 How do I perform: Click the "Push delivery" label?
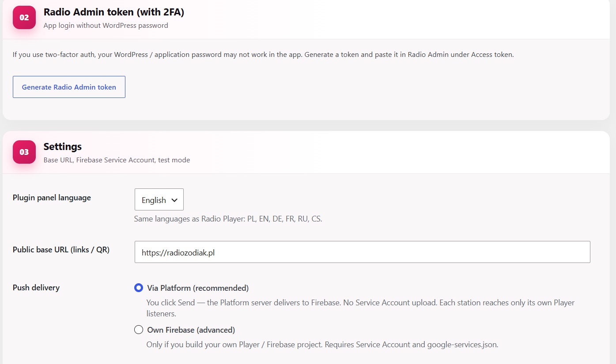coord(36,288)
